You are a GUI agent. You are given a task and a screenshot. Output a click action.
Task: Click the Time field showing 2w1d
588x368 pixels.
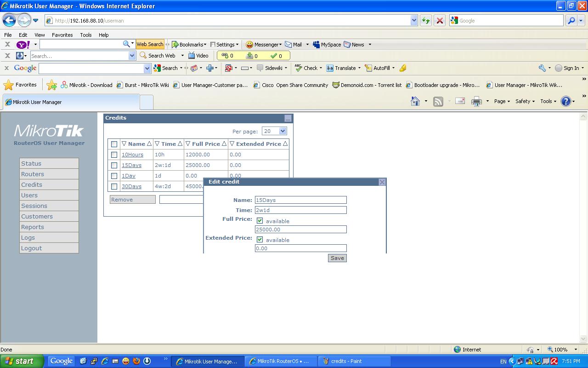[301, 210]
